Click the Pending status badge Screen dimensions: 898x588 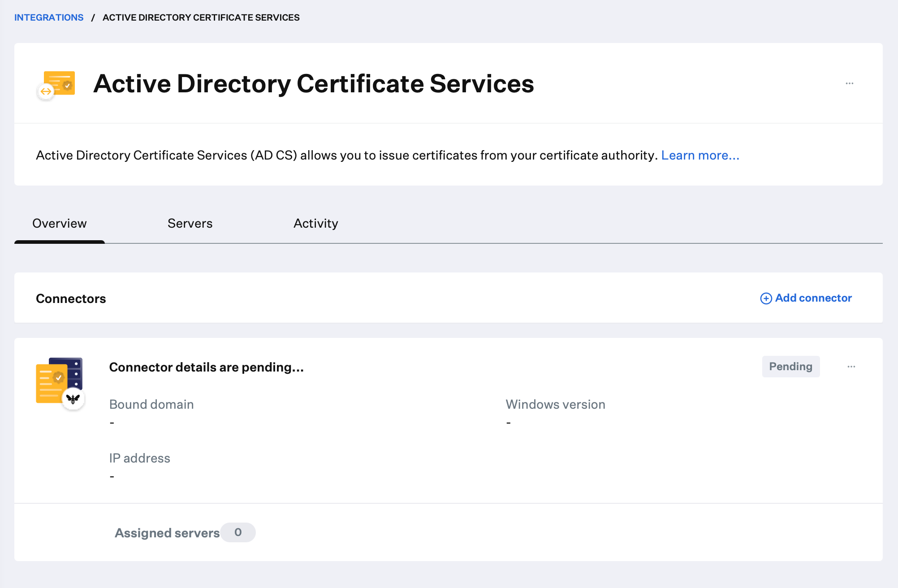tap(791, 367)
